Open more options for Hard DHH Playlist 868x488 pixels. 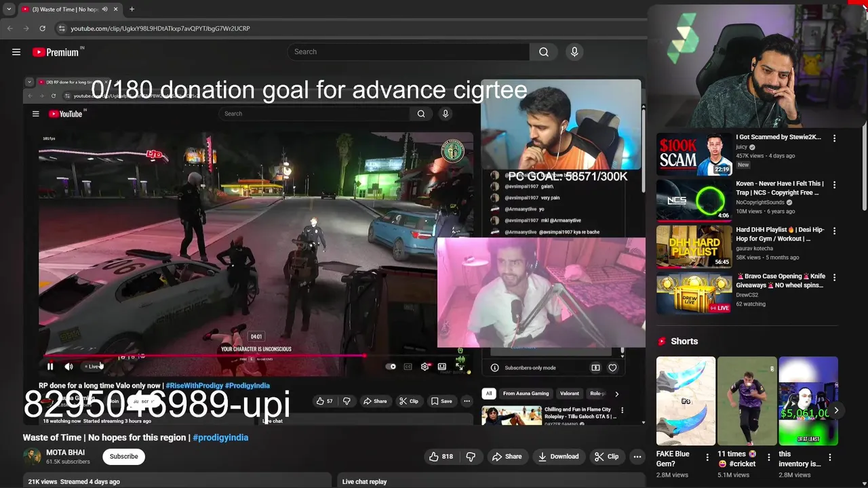pos(834,230)
